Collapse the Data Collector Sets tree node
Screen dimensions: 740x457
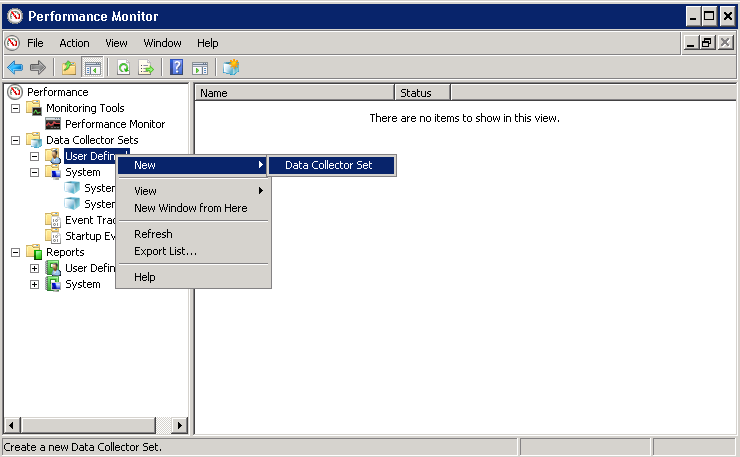pyautogui.click(x=16, y=140)
